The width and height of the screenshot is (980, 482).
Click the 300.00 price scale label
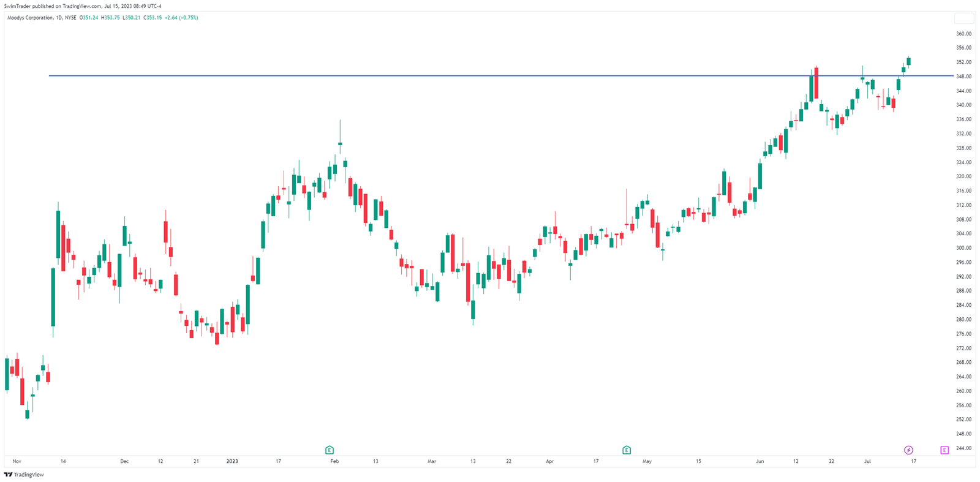(x=963, y=248)
